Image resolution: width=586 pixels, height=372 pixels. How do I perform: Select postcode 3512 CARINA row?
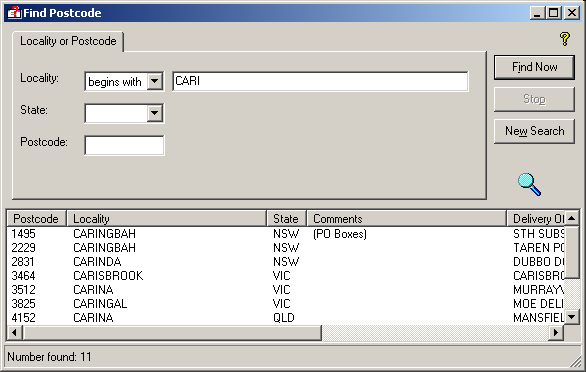point(286,290)
